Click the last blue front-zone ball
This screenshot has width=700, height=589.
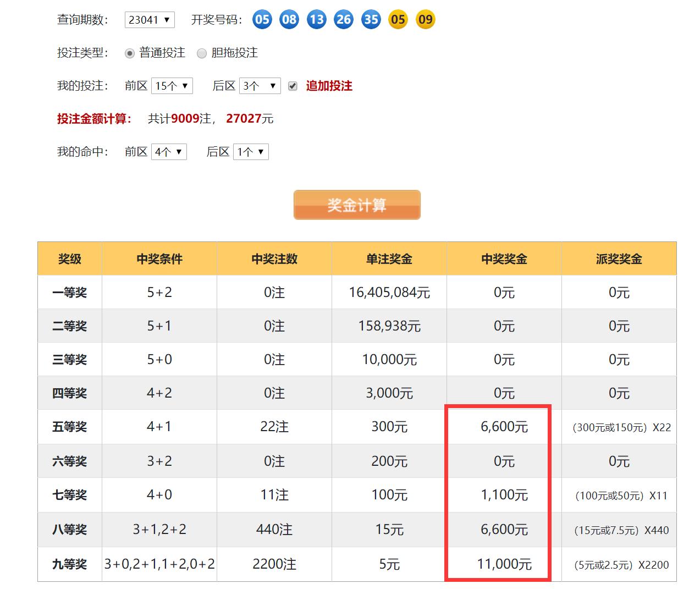point(370,19)
